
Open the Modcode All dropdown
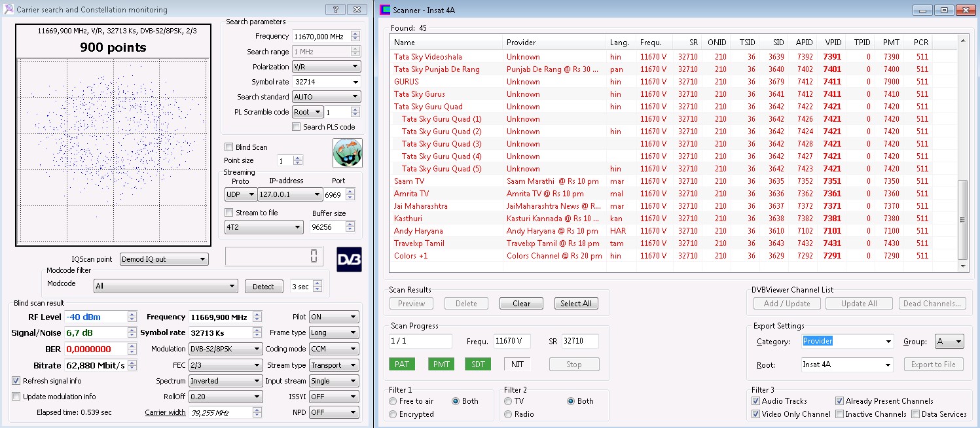coord(166,286)
